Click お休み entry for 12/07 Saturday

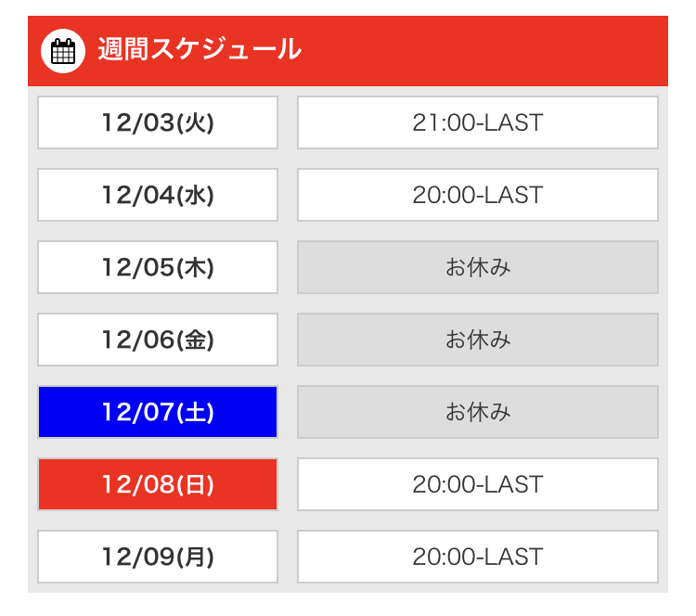(478, 412)
